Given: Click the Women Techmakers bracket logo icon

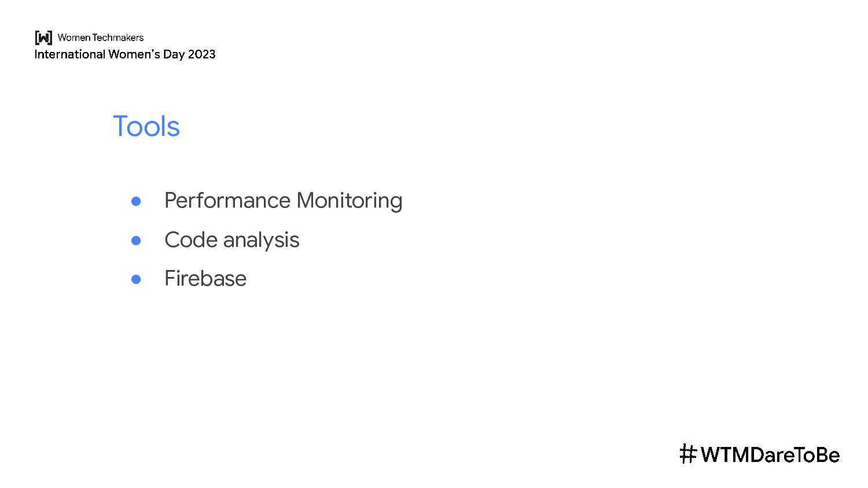Looking at the screenshot, I should click(x=43, y=38).
